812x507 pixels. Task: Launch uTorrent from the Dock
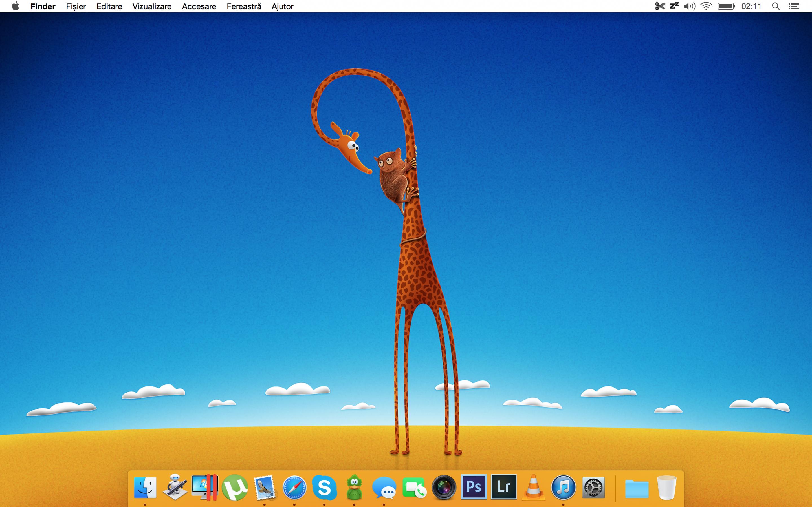pyautogui.click(x=235, y=487)
